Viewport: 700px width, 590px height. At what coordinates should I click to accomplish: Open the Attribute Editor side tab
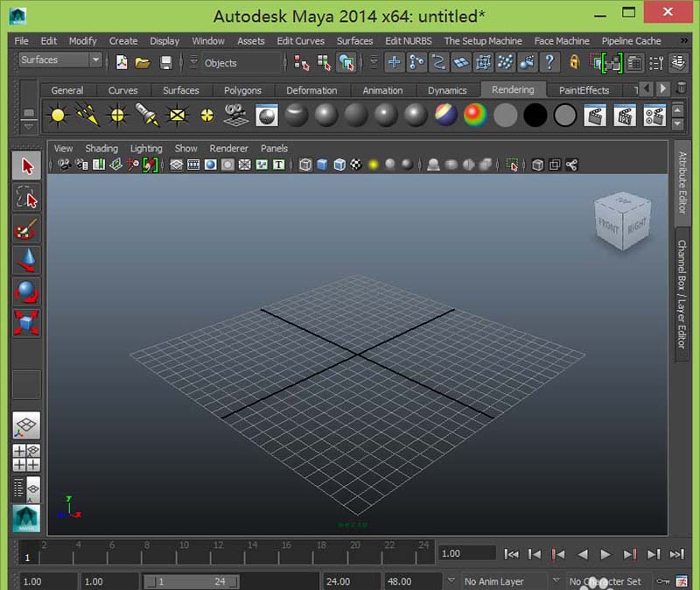(x=682, y=182)
